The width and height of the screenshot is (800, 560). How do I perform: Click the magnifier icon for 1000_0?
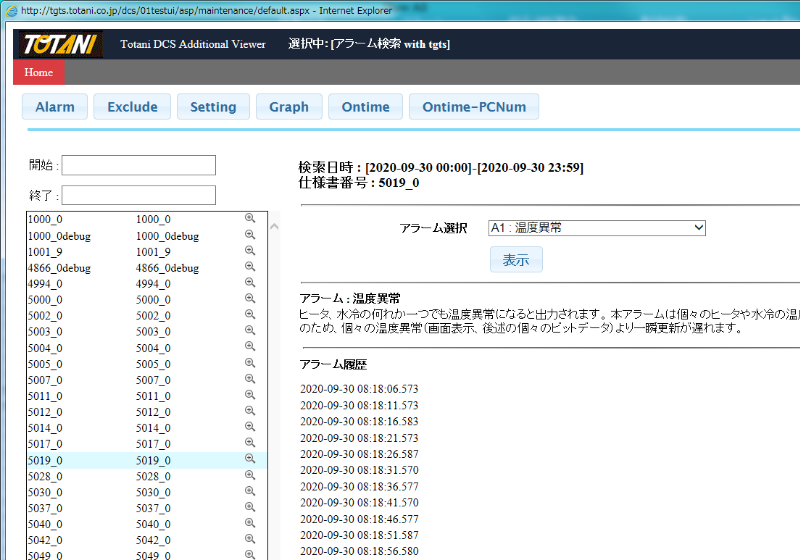click(250, 218)
